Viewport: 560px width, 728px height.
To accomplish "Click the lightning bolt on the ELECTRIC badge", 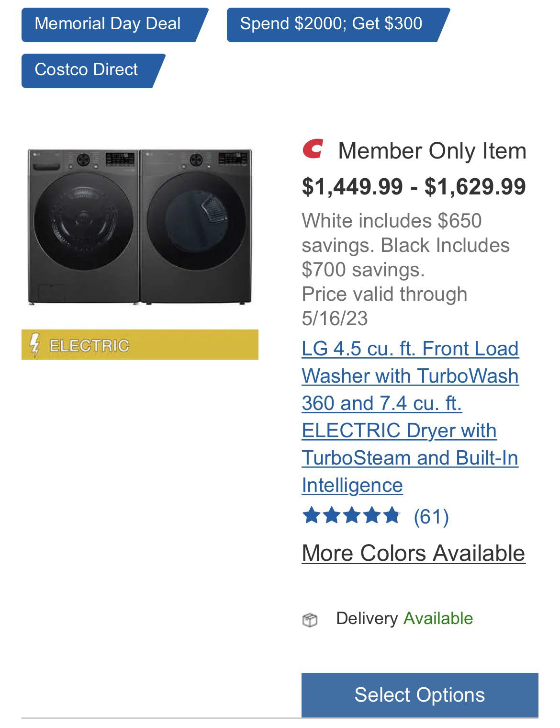I will [x=35, y=345].
